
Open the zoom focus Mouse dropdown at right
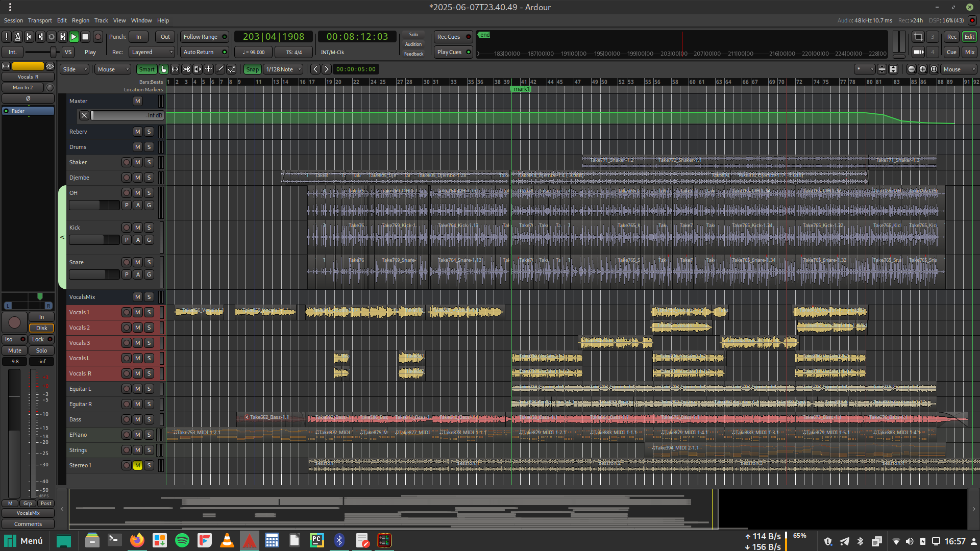point(959,69)
